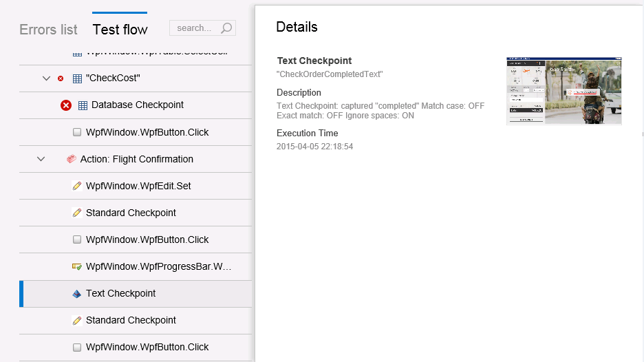The image size is (644, 362).
Task: Click the table icon next to Database Checkpoint
Action: (x=83, y=105)
